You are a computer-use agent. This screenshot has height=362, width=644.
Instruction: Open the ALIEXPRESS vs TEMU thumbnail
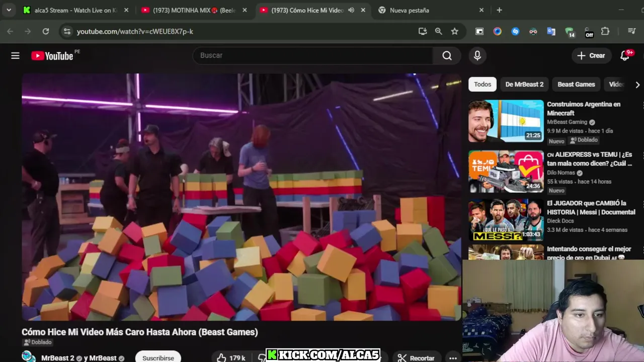[x=506, y=171]
